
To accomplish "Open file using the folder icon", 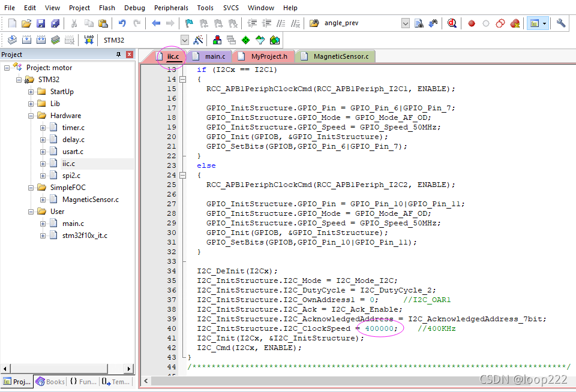I will pos(26,23).
